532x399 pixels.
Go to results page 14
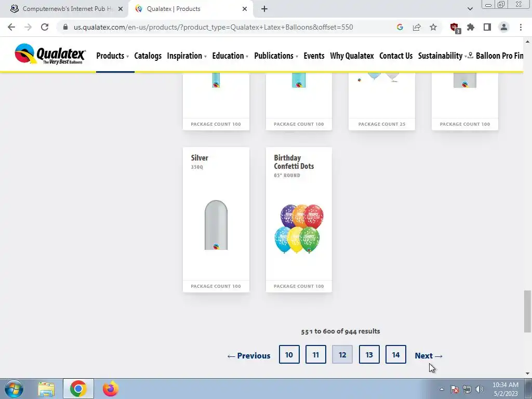click(x=395, y=354)
